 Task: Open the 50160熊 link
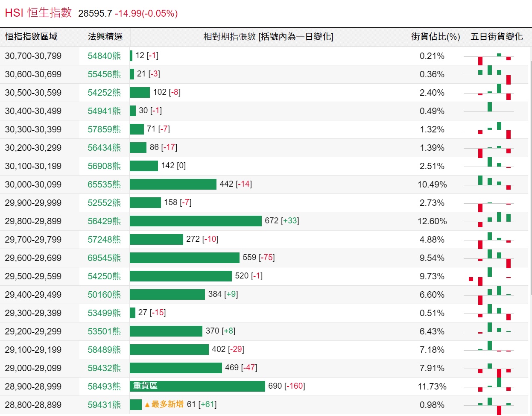[x=104, y=295]
